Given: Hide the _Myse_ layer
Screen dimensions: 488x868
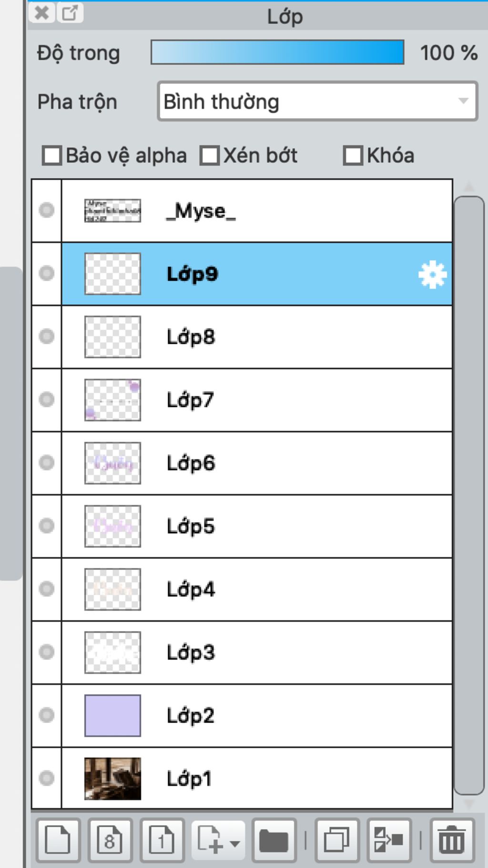Looking at the screenshot, I should (46, 210).
